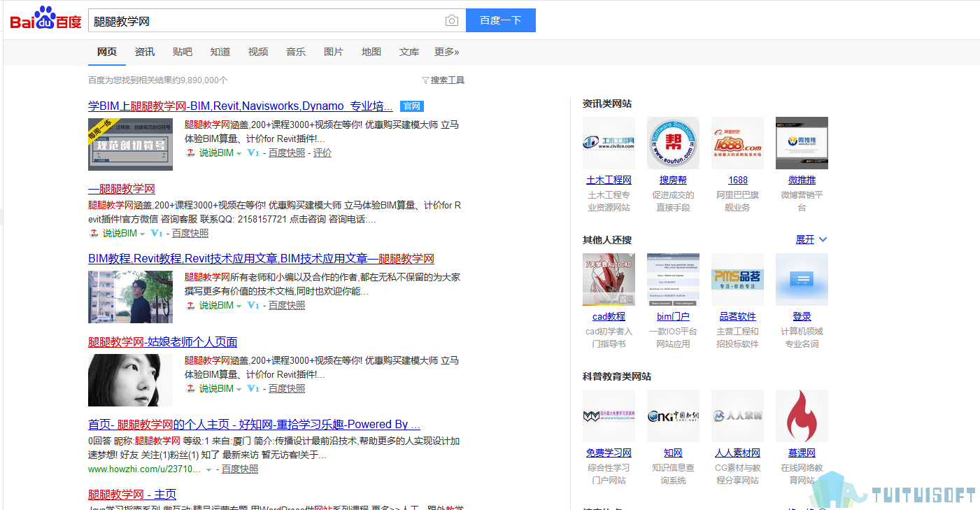Click the 百度一下 search button
Viewport: 980px width, 510px height.
501,20
